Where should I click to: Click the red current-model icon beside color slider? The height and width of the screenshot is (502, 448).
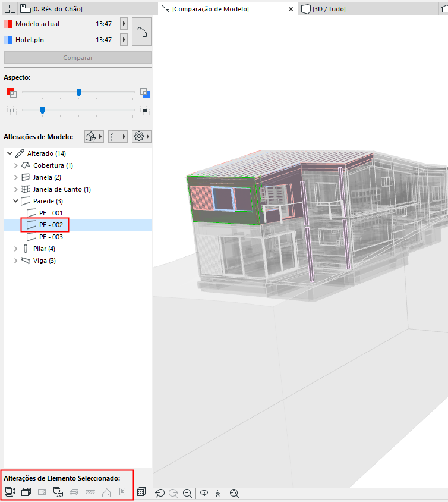tap(11, 93)
